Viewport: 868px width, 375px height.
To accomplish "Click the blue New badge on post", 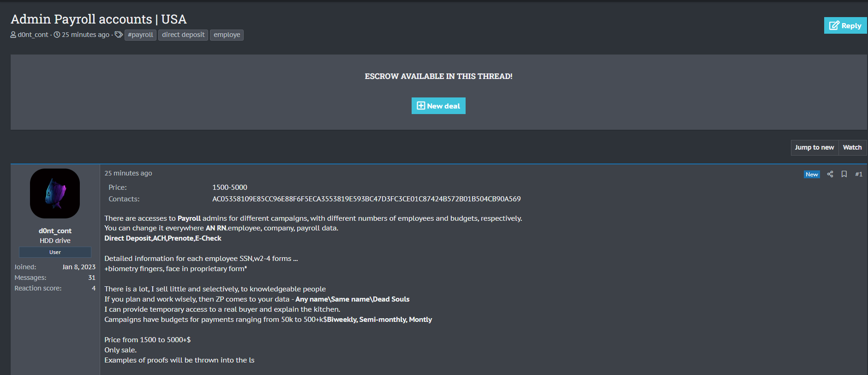I will pyautogui.click(x=812, y=174).
